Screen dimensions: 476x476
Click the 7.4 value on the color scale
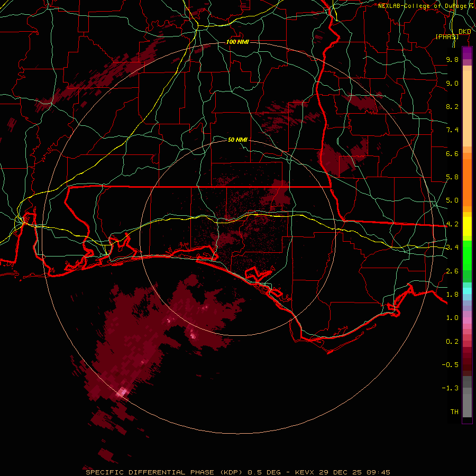(x=452, y=130)
